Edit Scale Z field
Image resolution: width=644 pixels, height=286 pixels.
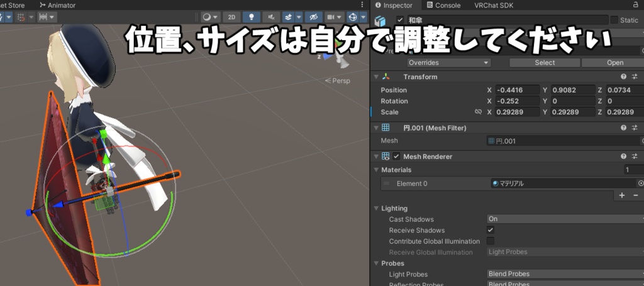[625, 112]
